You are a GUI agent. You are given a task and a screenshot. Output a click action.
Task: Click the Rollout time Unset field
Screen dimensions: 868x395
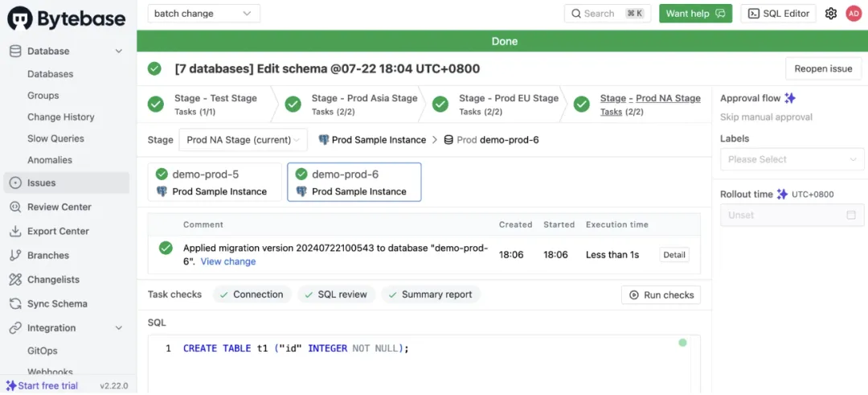[x=792, y=215]
